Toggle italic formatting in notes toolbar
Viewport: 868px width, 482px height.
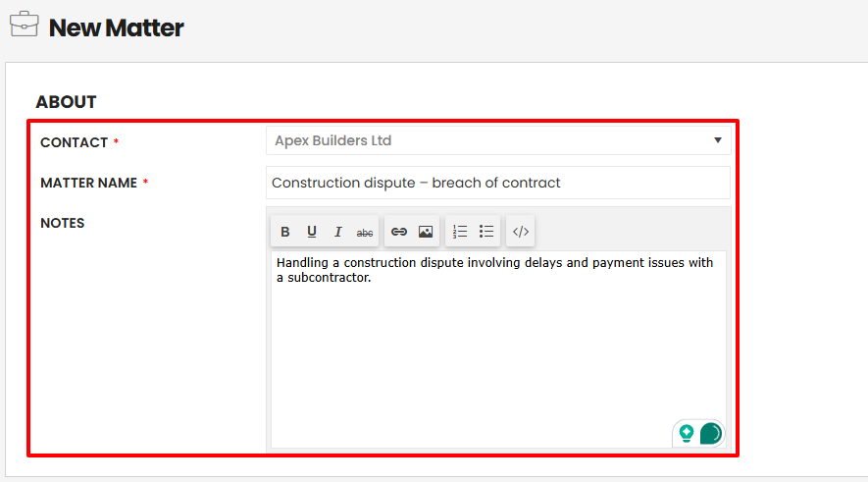point(338,232)
